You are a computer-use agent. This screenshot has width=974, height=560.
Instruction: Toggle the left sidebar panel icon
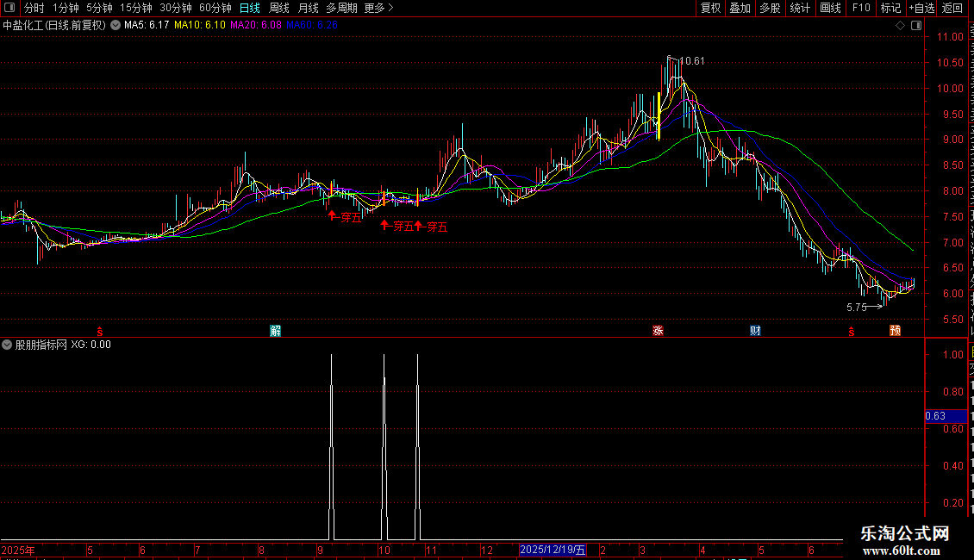9,8
